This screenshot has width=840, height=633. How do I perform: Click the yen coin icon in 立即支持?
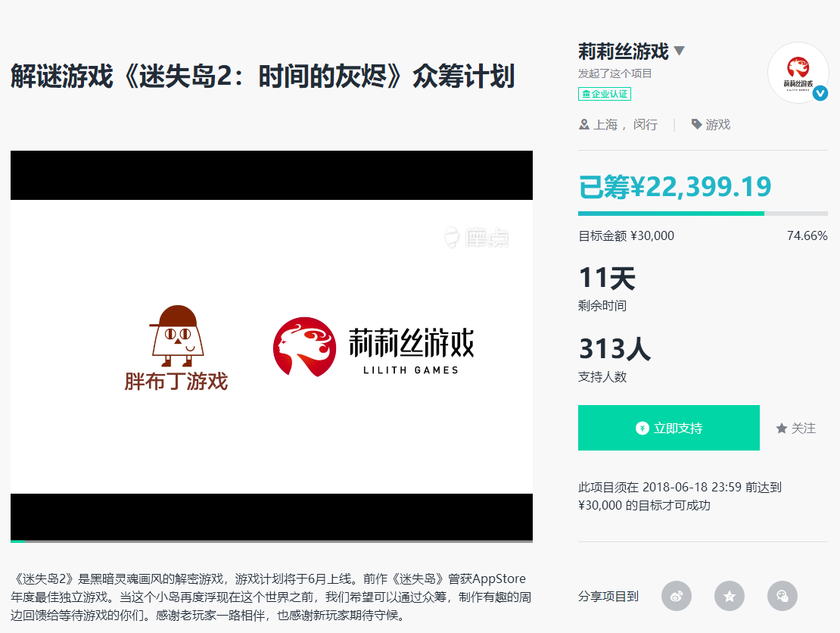(642, 429)
